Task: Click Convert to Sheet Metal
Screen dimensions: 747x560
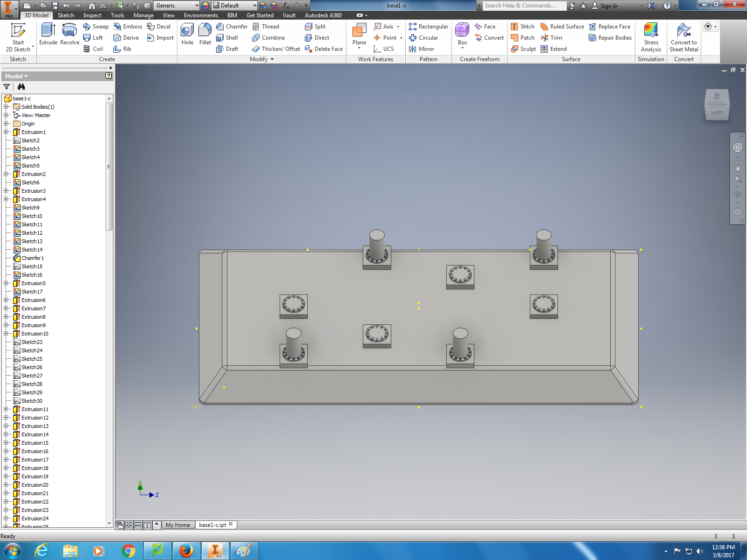Action: point(684,37)
